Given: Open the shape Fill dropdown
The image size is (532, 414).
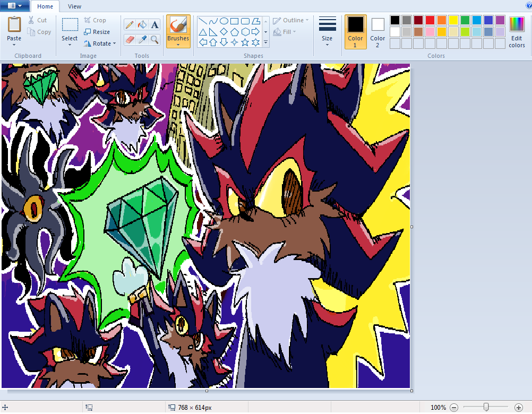Looking at the screenshot, I should tap(285, 32).
